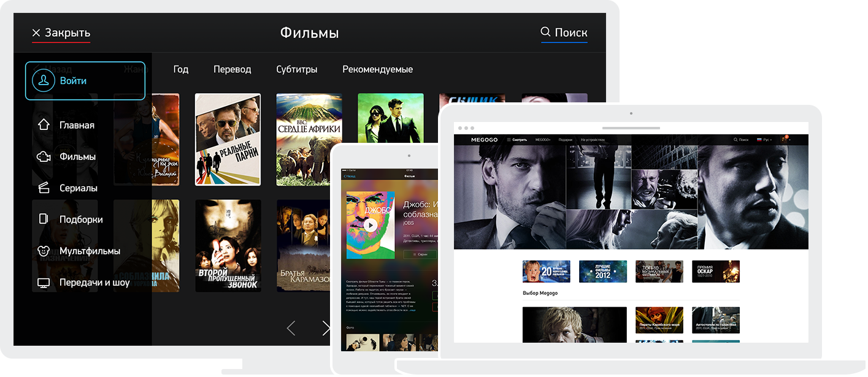Tap coffee cup photo on tablet
Image resolution: width=868 pixels, height=377 pixels.
point(363,343)
